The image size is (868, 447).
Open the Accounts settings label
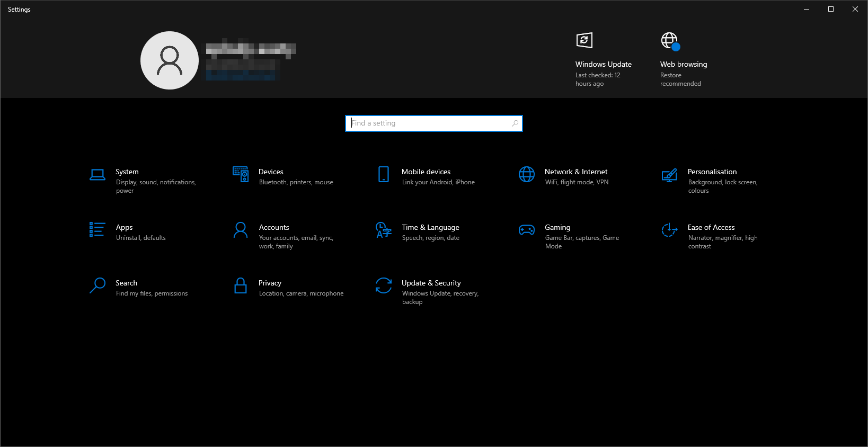274,227
